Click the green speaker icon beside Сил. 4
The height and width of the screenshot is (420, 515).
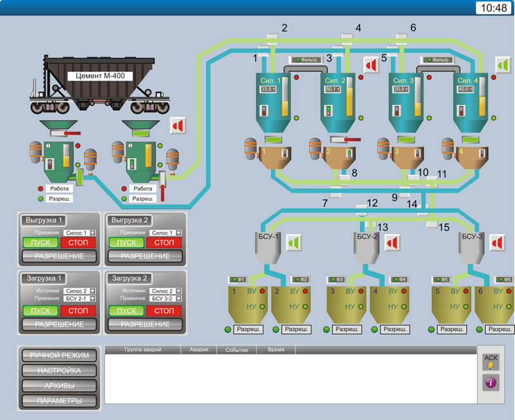(x=502, y=65)
